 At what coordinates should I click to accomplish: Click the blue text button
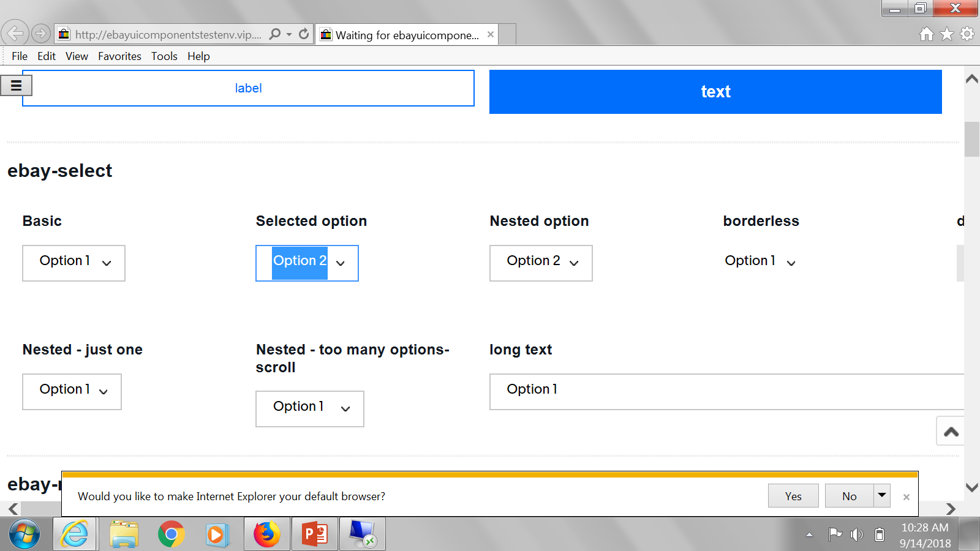tap(715, 91)
